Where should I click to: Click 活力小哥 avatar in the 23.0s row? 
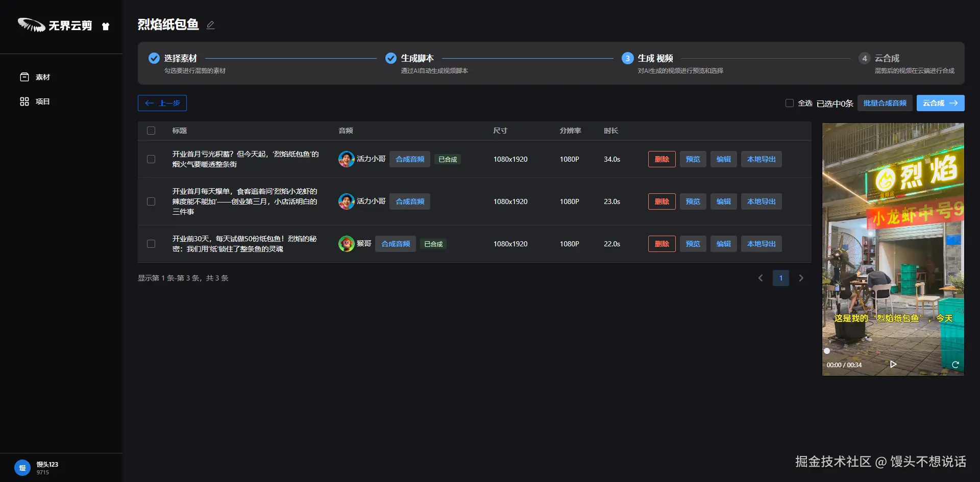pos(347,201)
